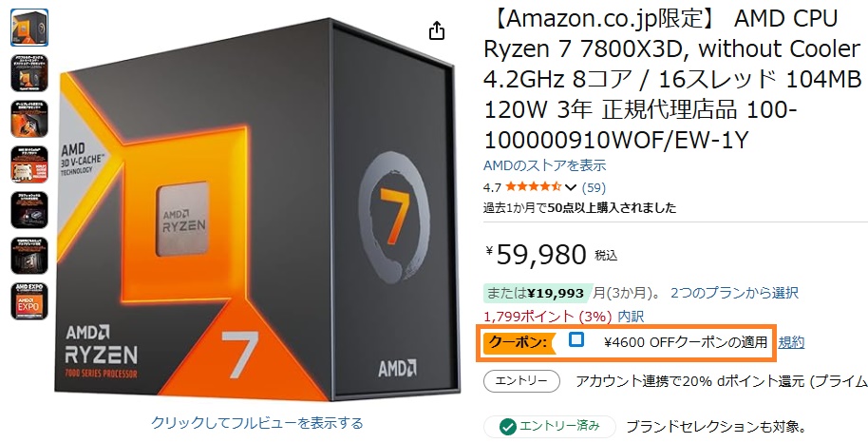
Task: Click the main Ryzen 7 box image
Action: tap(257, 211)
